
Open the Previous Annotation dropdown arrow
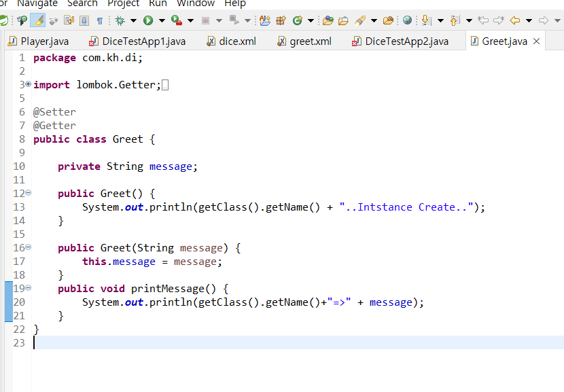469,21
